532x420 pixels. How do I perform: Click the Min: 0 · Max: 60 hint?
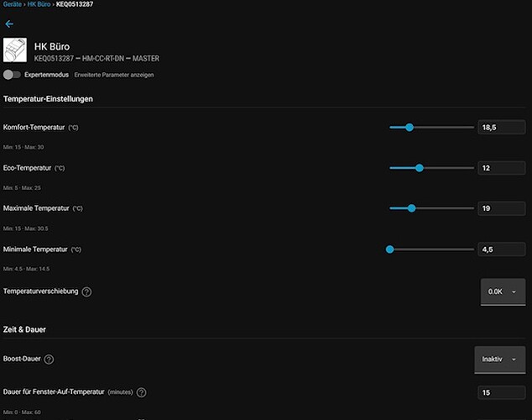click(x=22, y=412)
